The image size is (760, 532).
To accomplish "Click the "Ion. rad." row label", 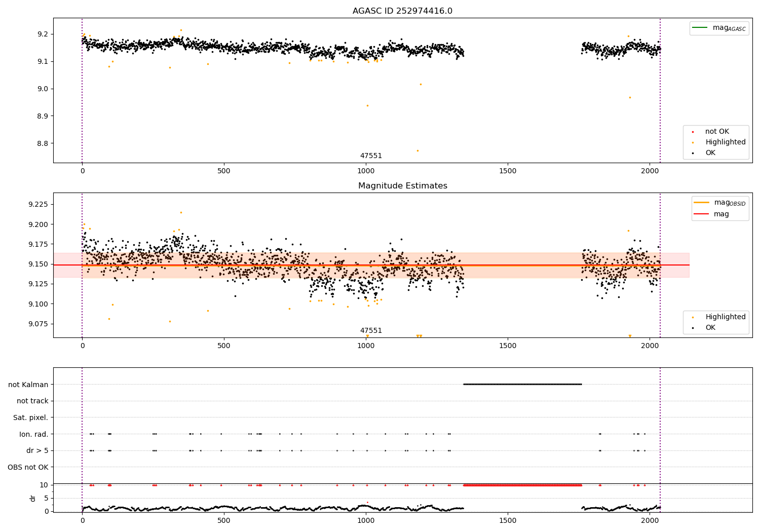I will tap(34, 434).
